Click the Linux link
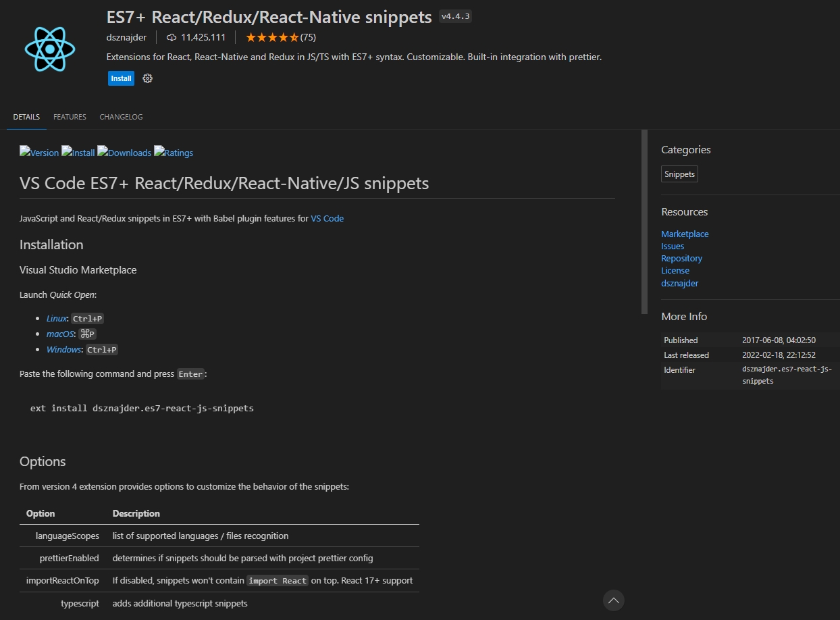The width and height of the screenshot is (840, 620). point(57,318)
